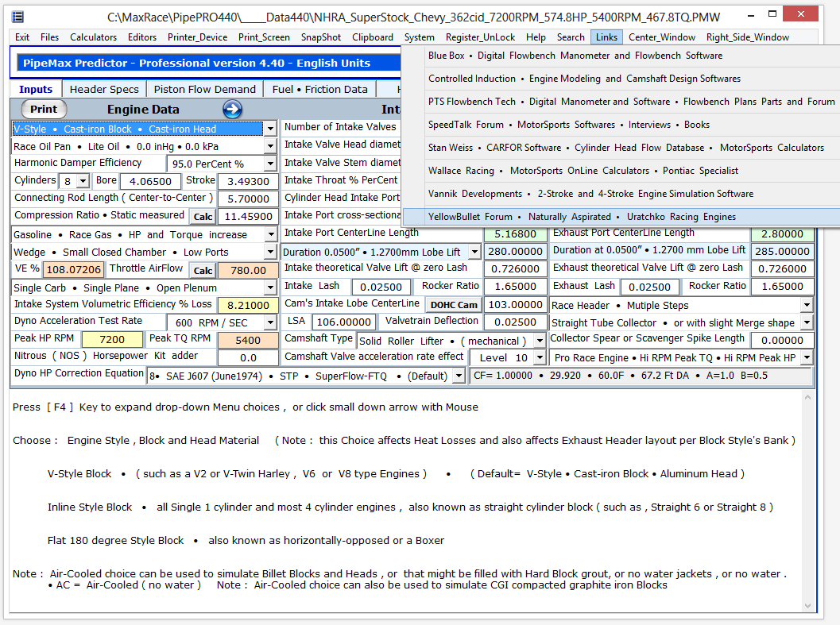Open Wallace Racing calculators link
The width and height of the screenshot is (840, 625).
pos(621,171)
